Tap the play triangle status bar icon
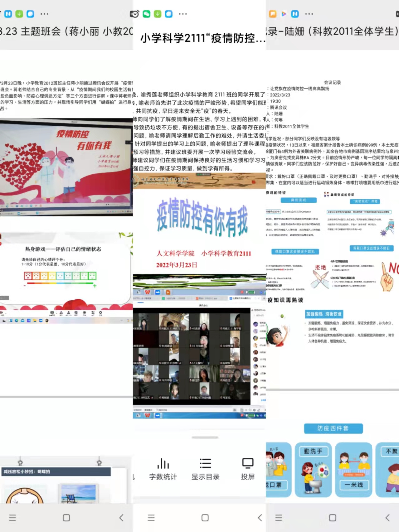The image size is (399, 532). (284, 14)
